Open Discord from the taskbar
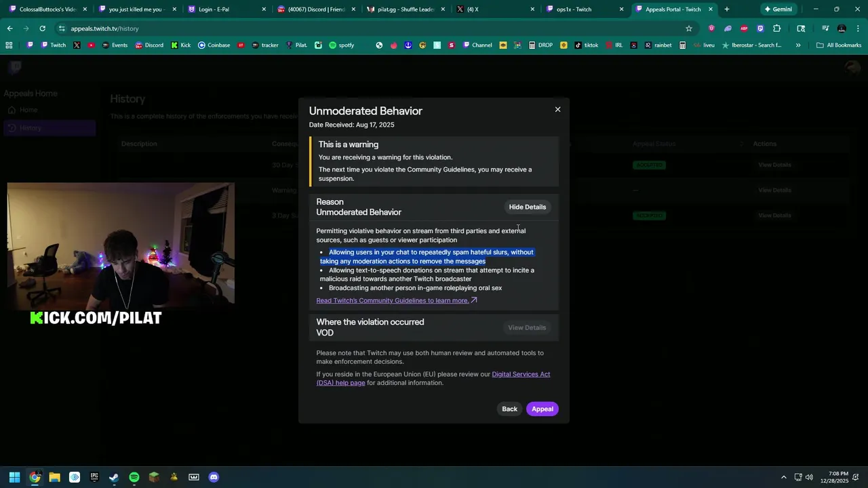The image size is (868, 488). click(214, 477)
